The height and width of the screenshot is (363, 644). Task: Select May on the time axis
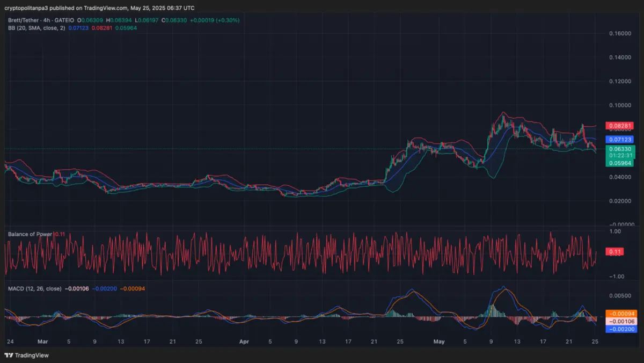(x=439, y=342)
